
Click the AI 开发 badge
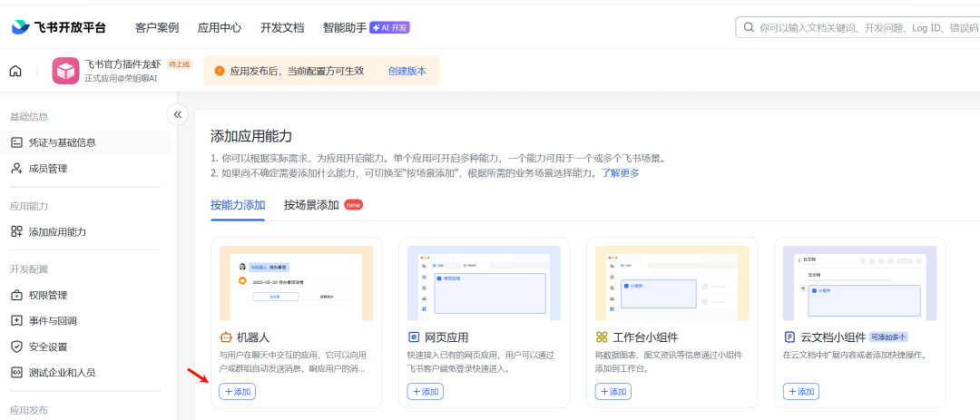(389, 27)
